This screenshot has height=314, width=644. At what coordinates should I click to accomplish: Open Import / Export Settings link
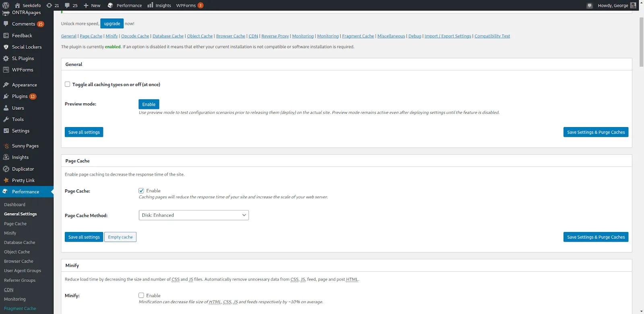[x=448, y=36]
